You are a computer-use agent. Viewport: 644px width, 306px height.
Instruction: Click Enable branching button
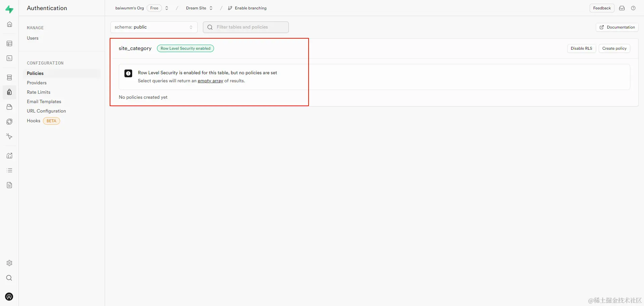[247, 8]
